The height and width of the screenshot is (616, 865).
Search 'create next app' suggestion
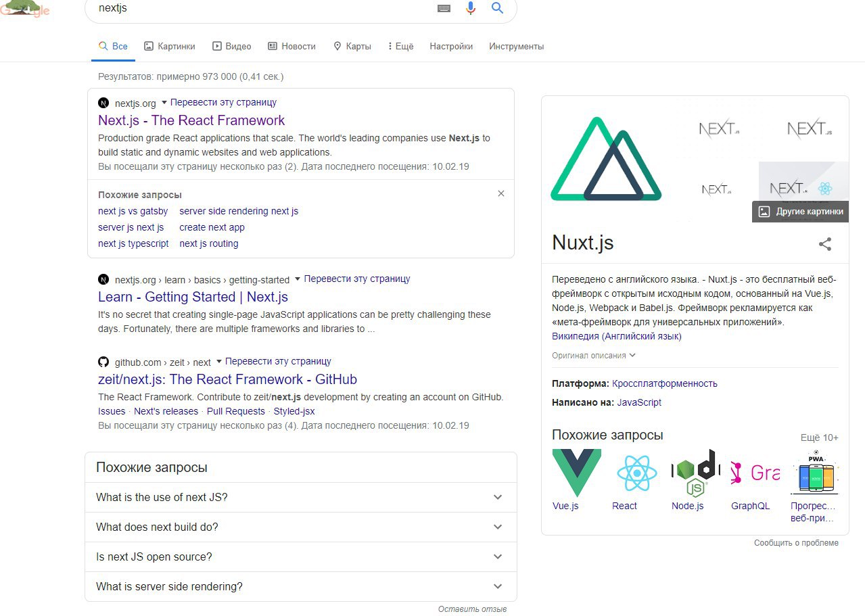[212, 227]
